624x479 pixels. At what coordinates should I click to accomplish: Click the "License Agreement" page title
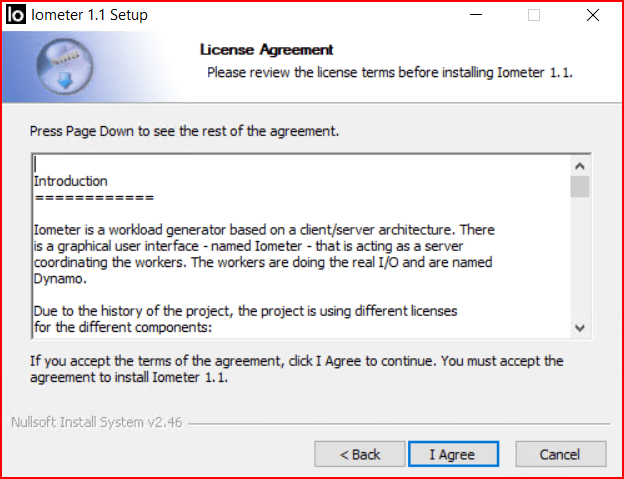266,50
